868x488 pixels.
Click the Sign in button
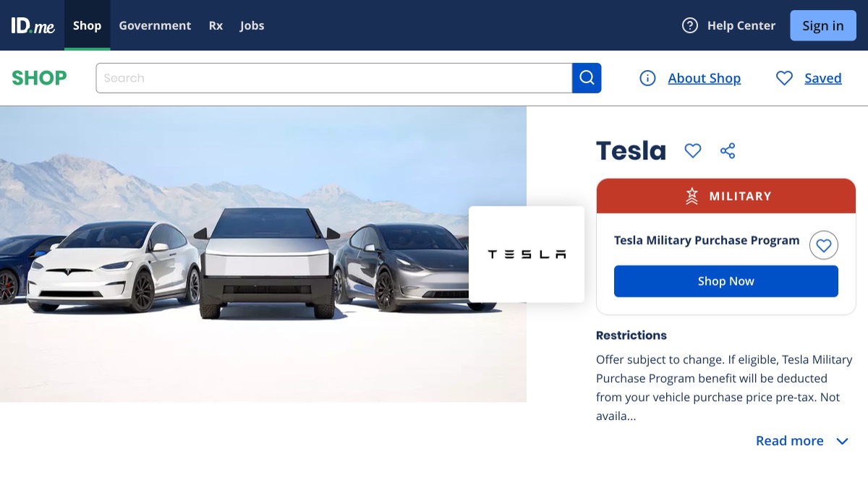click(823, 25)
